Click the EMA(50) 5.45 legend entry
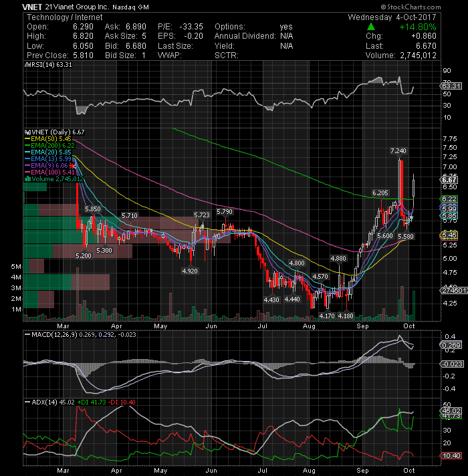 coord(47,139)
